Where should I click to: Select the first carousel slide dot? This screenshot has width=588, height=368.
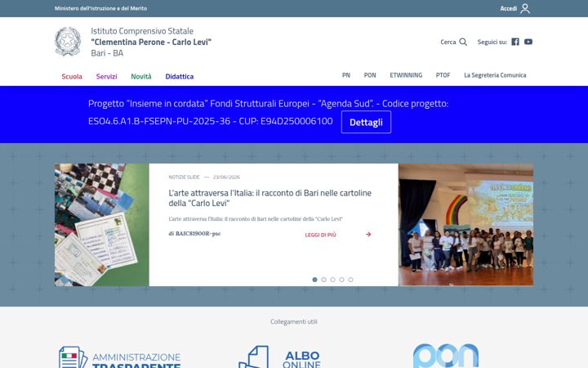pyautogui.click(x=314, y=280)
